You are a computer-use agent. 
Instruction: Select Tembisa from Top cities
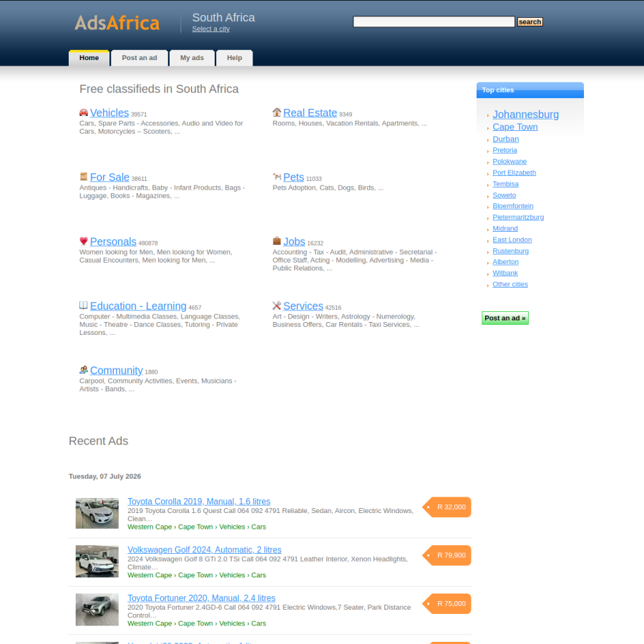tap(506, 184)
